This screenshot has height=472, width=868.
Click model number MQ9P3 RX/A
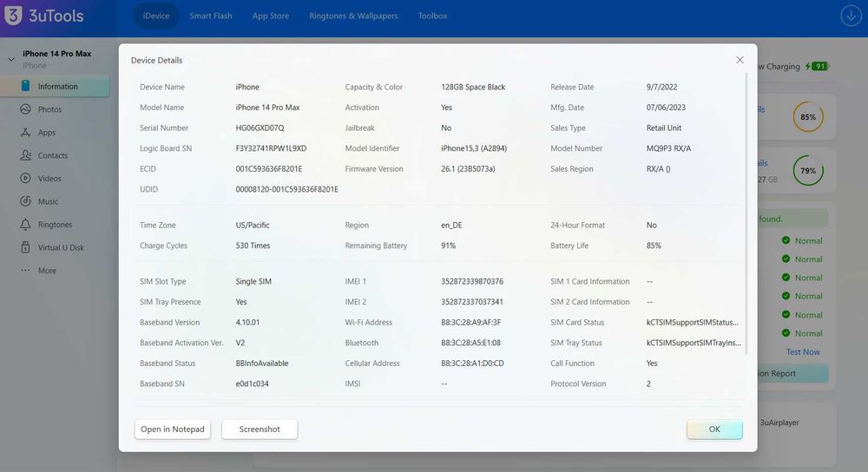(668, 148)
